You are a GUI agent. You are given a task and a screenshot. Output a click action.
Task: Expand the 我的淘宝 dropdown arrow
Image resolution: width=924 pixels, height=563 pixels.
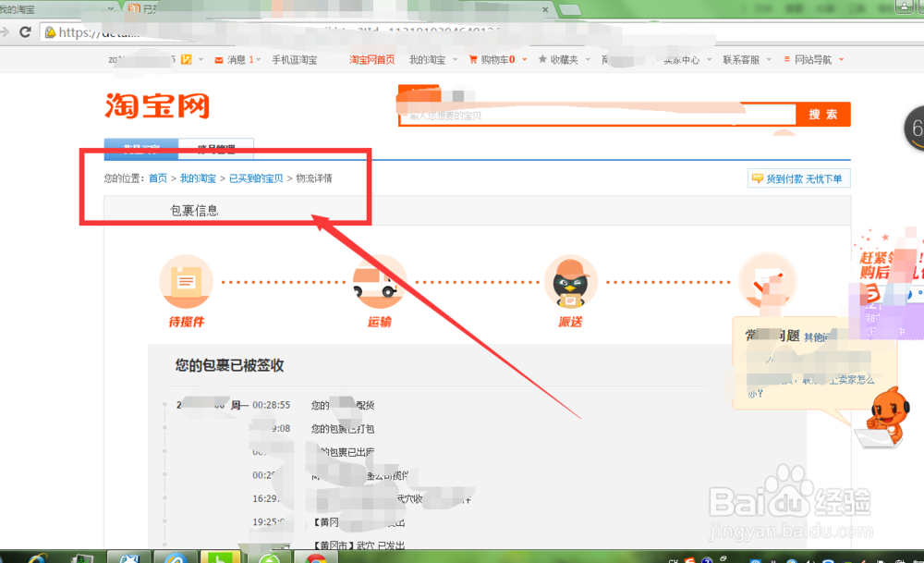pos(455,59)
